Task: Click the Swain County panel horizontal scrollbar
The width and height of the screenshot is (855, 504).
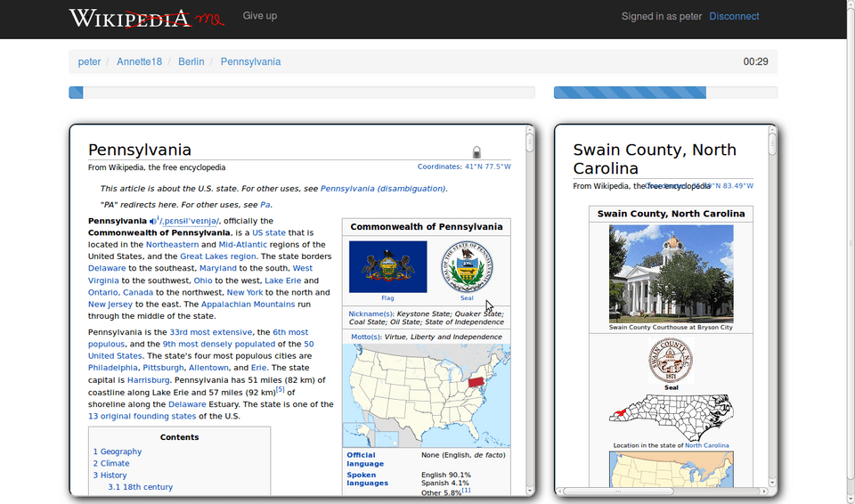Action: click(x=662, y=492)
